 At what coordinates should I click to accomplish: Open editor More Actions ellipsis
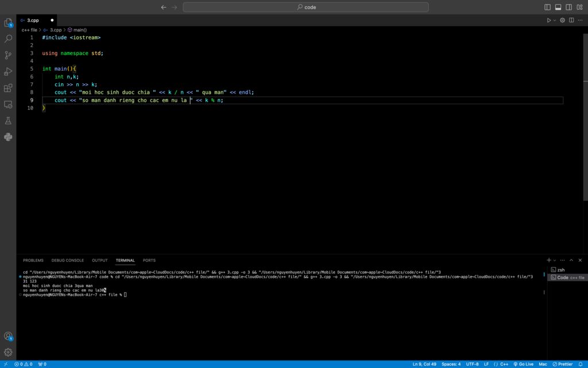[x=580, y=20]
